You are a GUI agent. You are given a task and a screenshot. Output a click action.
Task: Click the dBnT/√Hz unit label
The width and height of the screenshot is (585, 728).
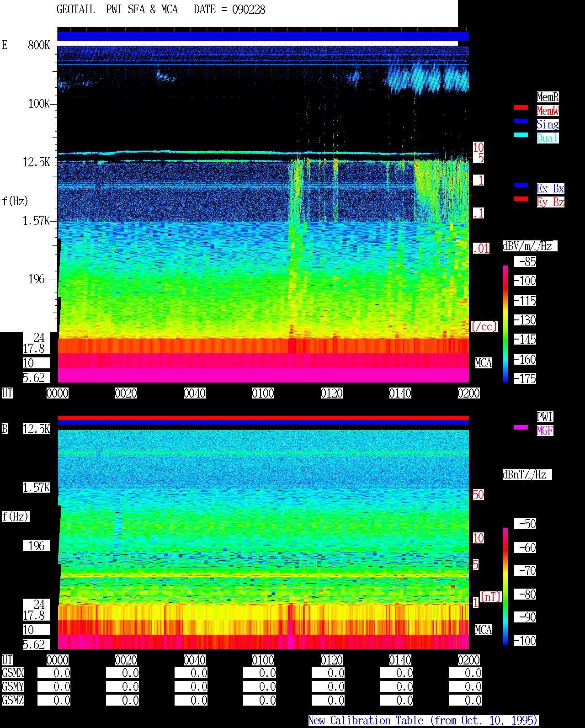(527, 474)
